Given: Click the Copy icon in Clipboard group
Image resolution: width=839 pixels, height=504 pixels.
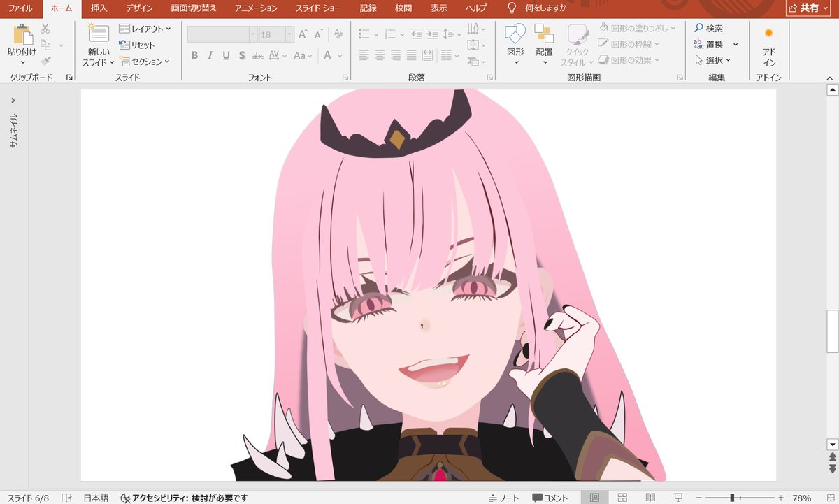Looking at the screenshot, I should (45, 45).
